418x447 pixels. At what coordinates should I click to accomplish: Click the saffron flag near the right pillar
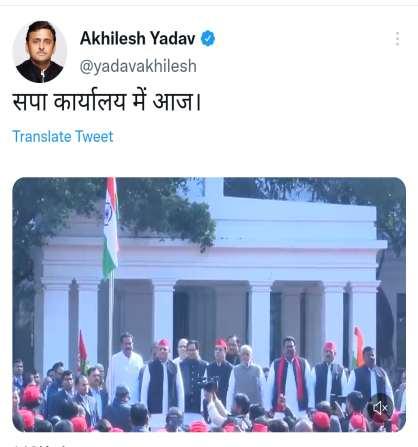[359, 347]
